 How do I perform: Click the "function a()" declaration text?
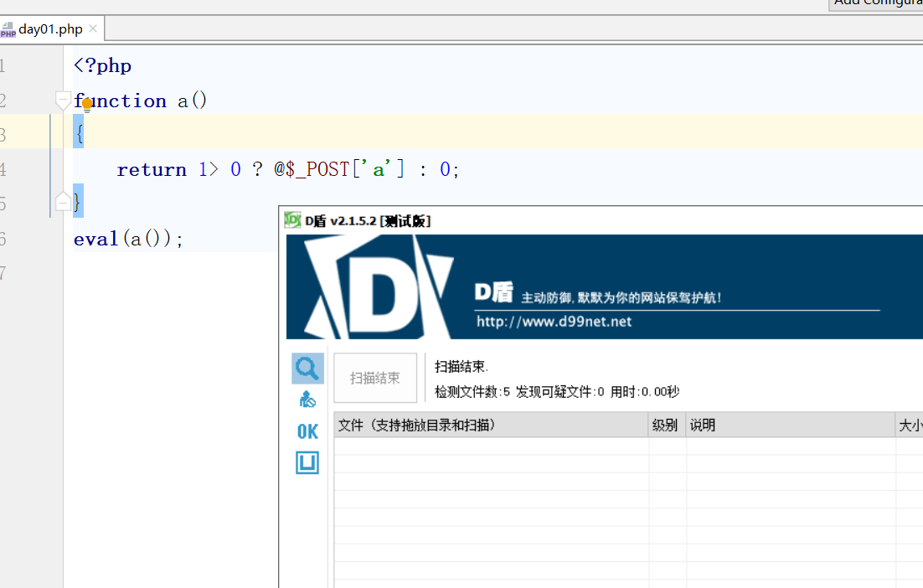[140, 101]
